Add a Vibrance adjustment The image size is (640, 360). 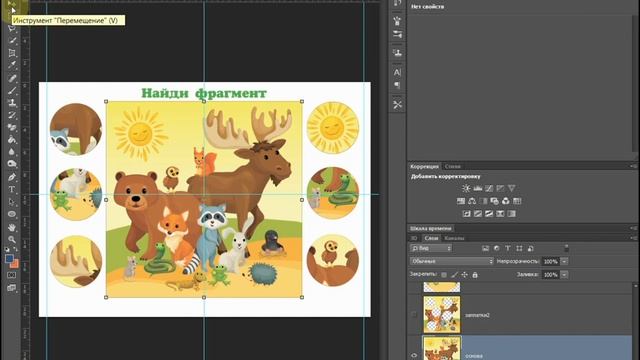511,188
